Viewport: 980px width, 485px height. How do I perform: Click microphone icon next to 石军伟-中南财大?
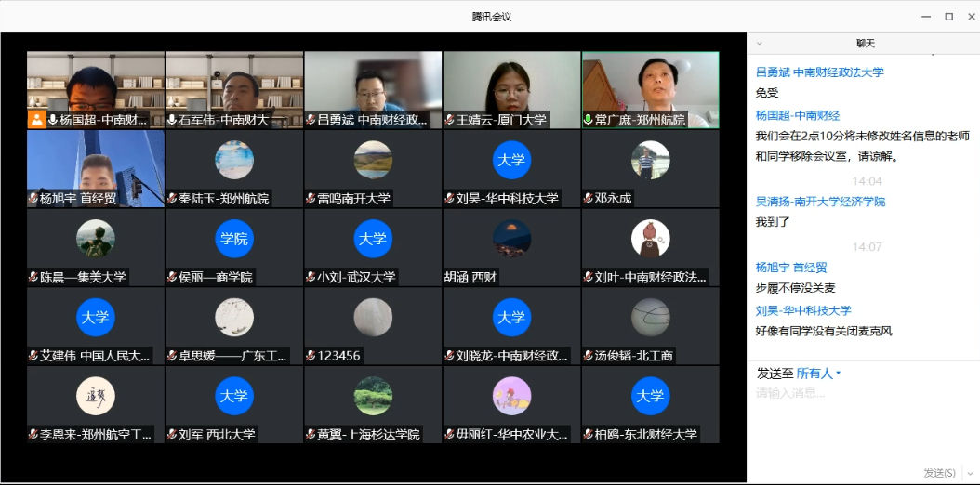pyautogui.click(x=172, y=120)
